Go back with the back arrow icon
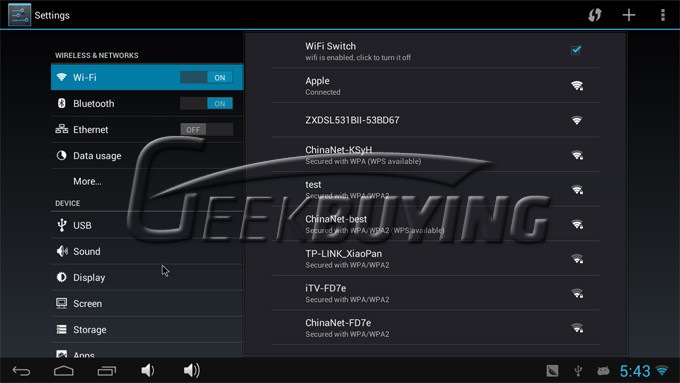Screen dimensions: 680x383 [x=21, y=371]
